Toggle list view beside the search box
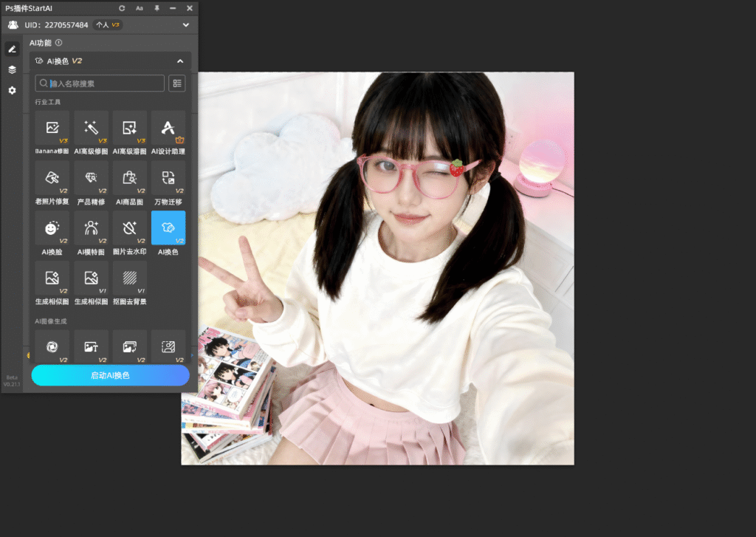The width and height of the screenshot is (756, 537). point(177,83)
